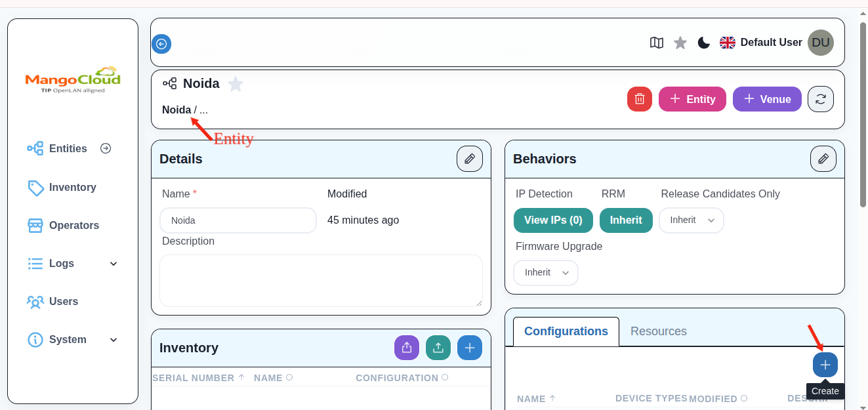Screen dimensions: 868x410
Task: Open the map view icon in the header
Action: pyautogui.click(x=657, y=42)
